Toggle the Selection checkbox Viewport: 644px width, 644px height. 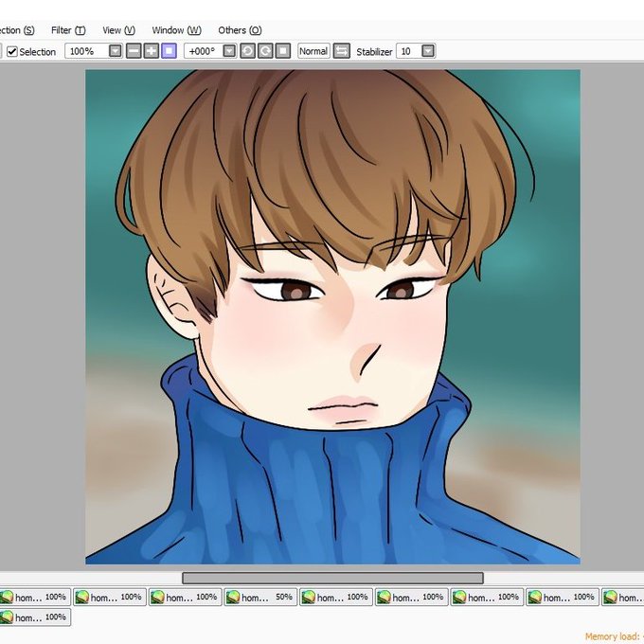12,51
